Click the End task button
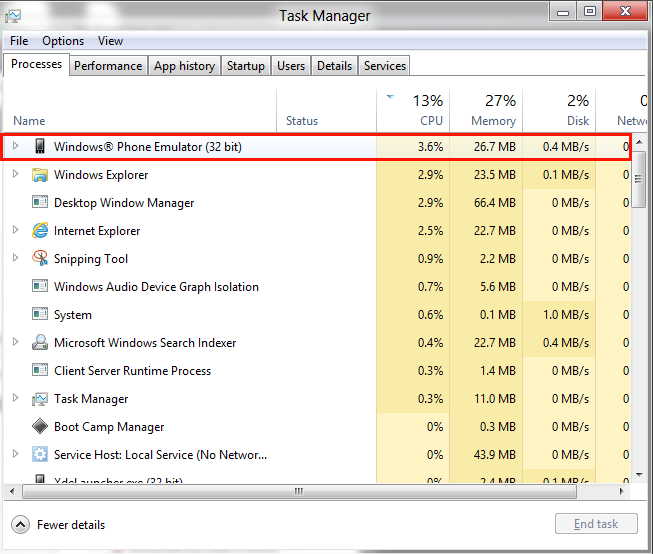 click(x=596, y=524)
